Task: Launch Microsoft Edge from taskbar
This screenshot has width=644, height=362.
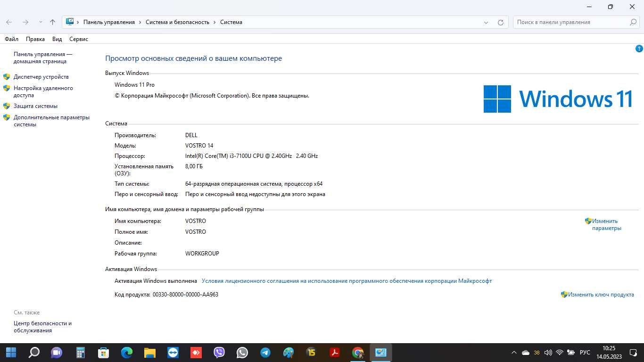Action: coord(127,353)
